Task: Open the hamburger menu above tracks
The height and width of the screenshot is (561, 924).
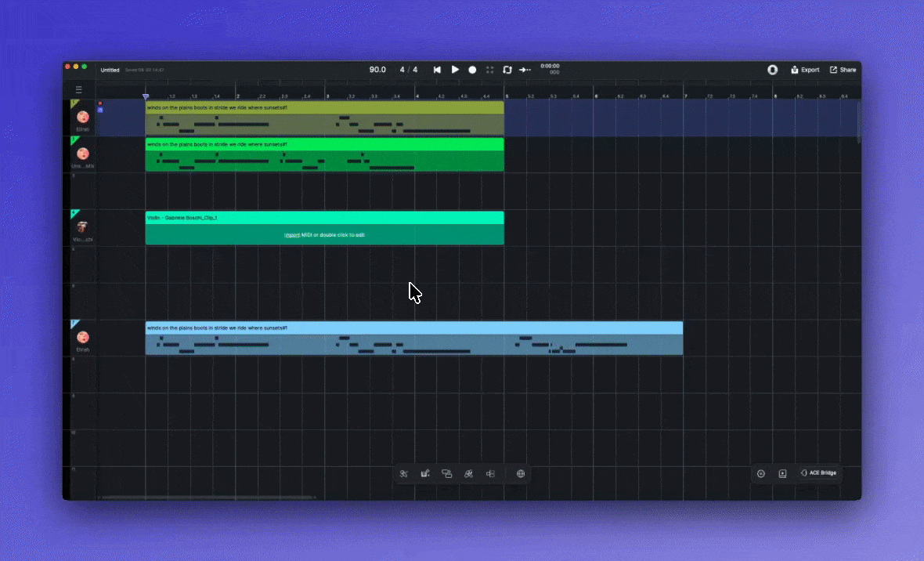Action: coord(79,89)
